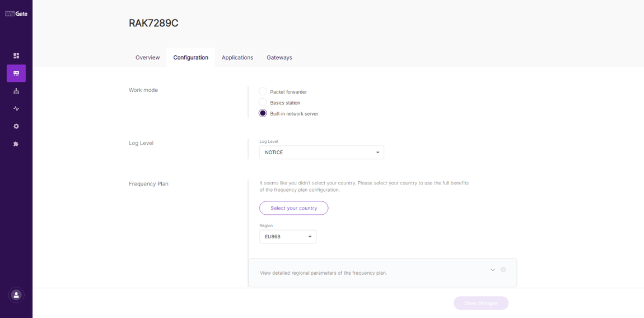Open the Region EU868 dropdown
Screen dimensions: 644x318
[x=288, y=237]
